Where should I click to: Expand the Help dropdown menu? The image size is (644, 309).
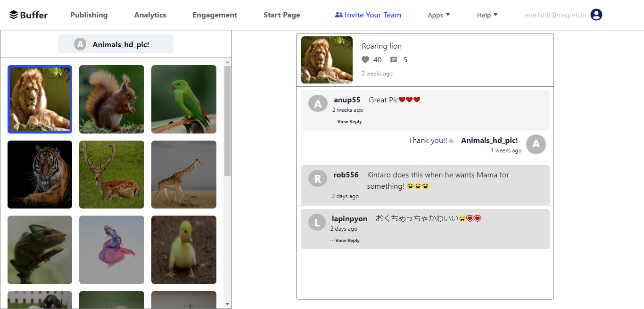coord(487,15)
